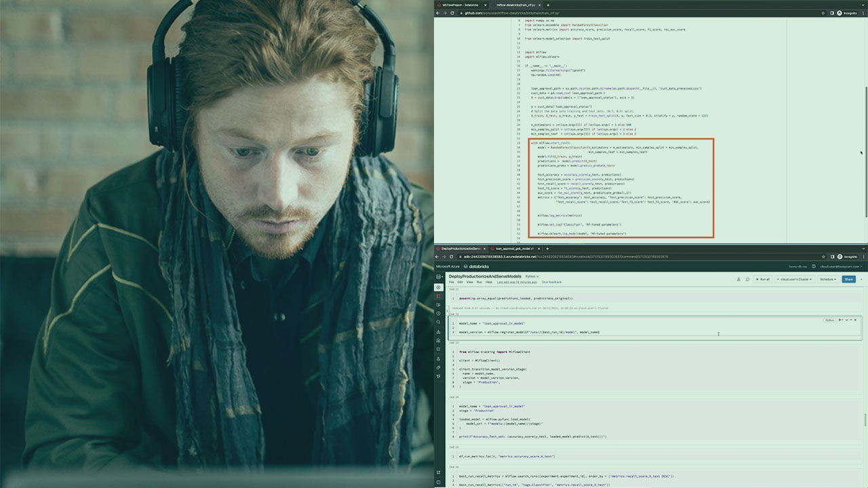This screenshot has height=488, width=868.
Task: Click the blue Share button
Action: (x=848, y=279)
